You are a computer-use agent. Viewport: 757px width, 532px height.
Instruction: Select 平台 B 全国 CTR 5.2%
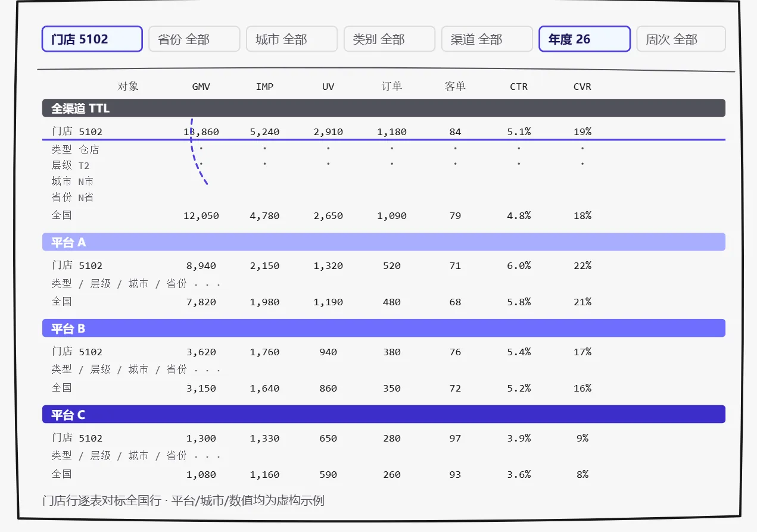519,389
